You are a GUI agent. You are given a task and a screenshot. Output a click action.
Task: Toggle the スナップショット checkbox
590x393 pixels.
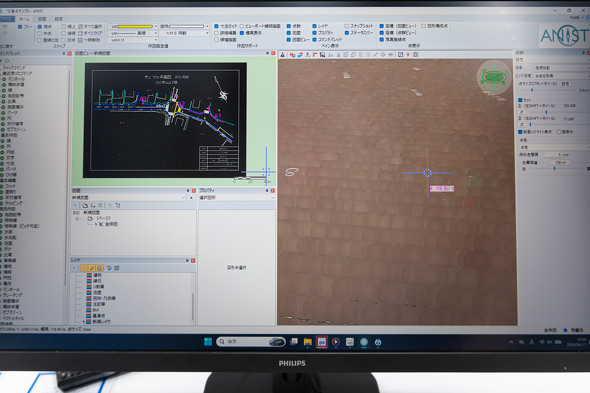347,26
